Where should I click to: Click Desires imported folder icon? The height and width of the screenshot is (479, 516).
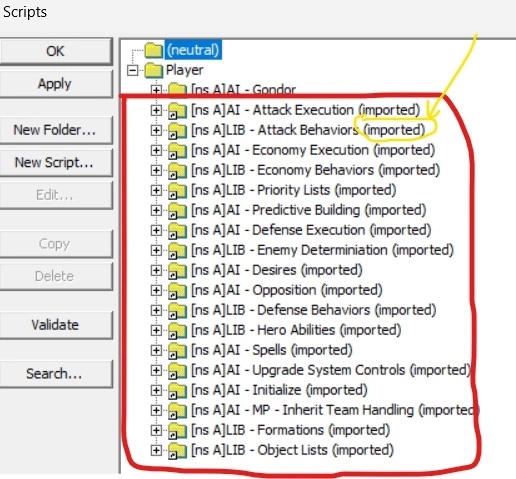[177, 270]
